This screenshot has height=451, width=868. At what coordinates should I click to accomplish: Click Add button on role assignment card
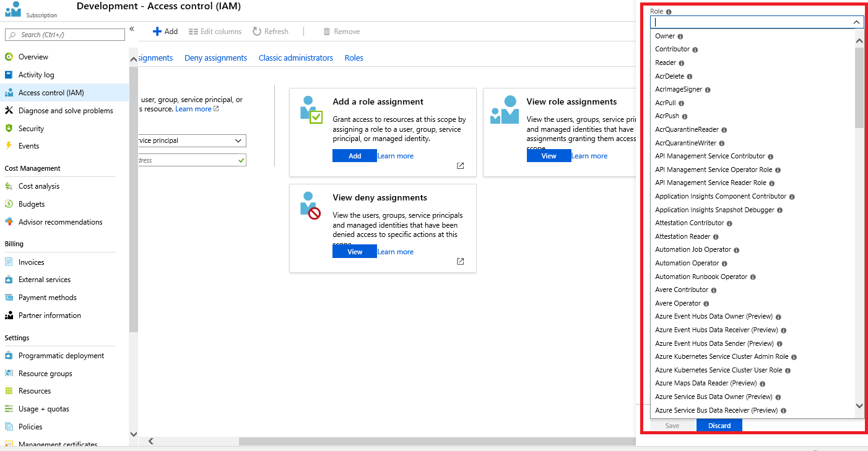tap(355, 156)
